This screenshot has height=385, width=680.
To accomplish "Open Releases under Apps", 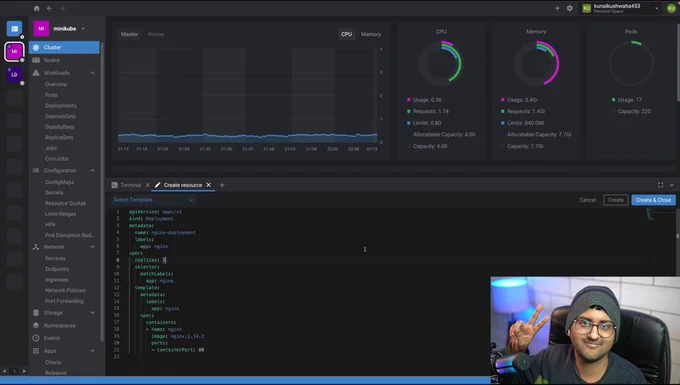I will pyautogui.click(x=56, y=373).
